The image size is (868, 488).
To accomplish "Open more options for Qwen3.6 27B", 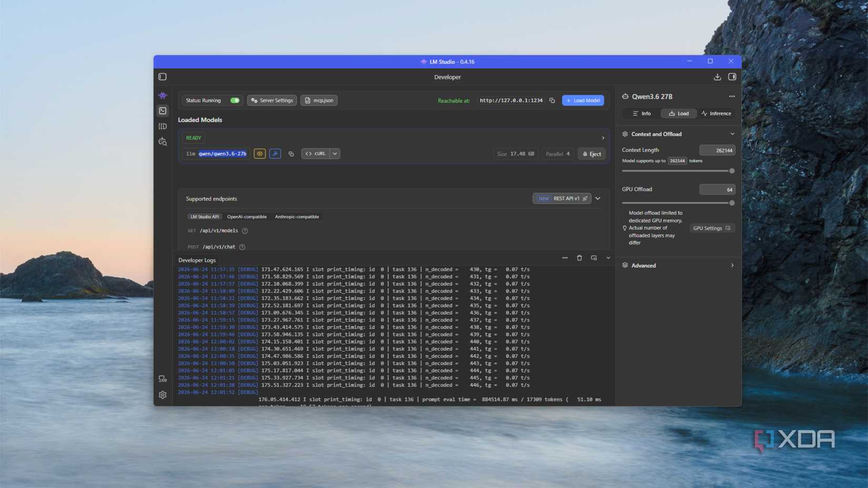I will (732, 97).
